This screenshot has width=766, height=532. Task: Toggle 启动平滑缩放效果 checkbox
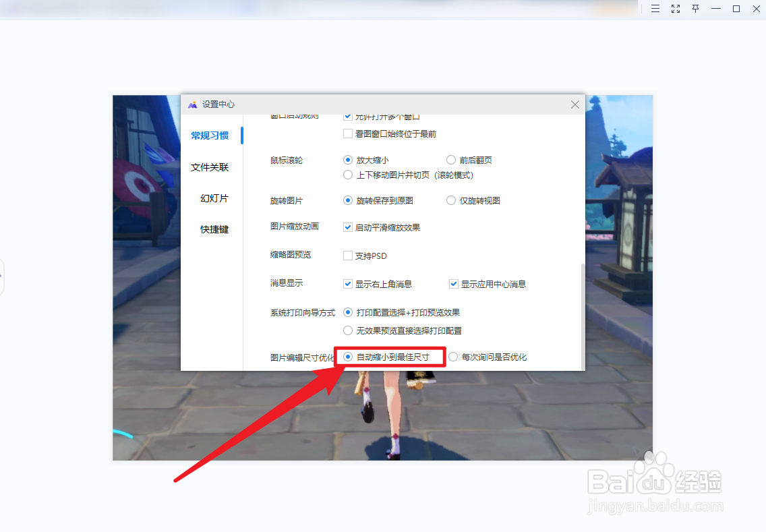[x=348, y=227]
